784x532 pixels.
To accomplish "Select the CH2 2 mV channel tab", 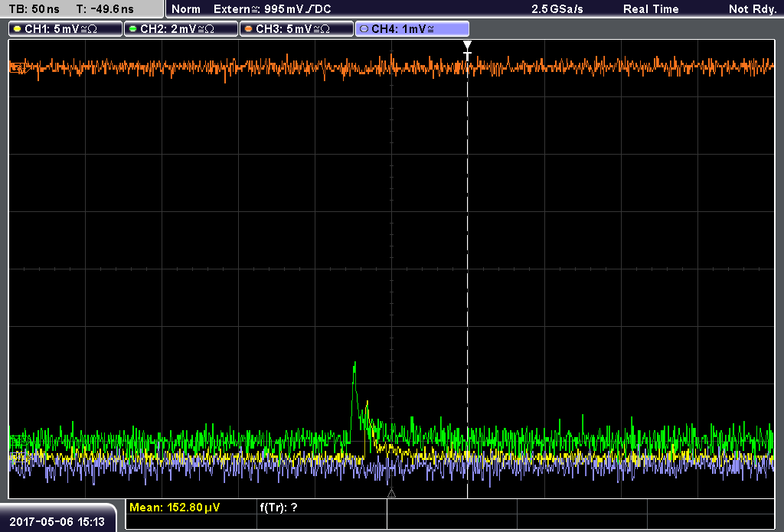I will [181, 29].
